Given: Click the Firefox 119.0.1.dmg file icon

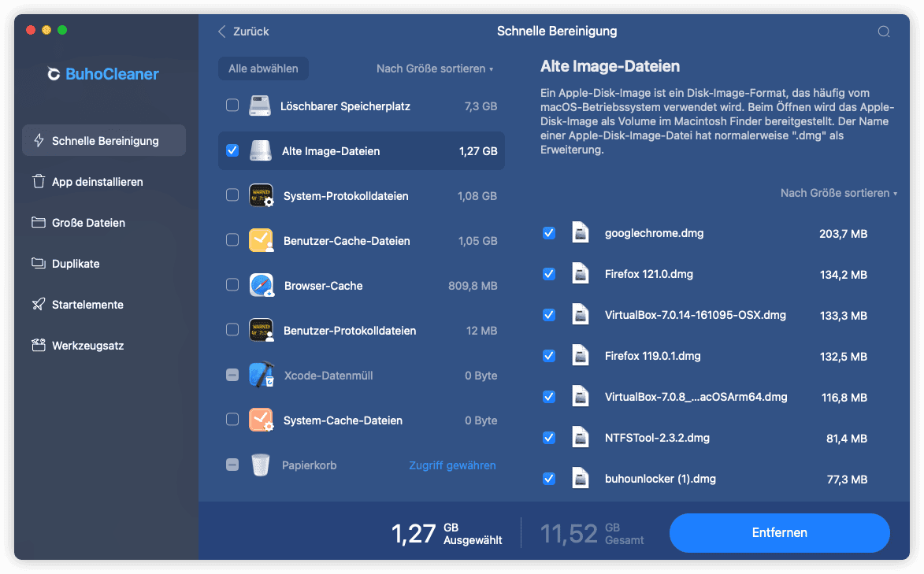Looking at the screenshot, I should coord(581,356).
